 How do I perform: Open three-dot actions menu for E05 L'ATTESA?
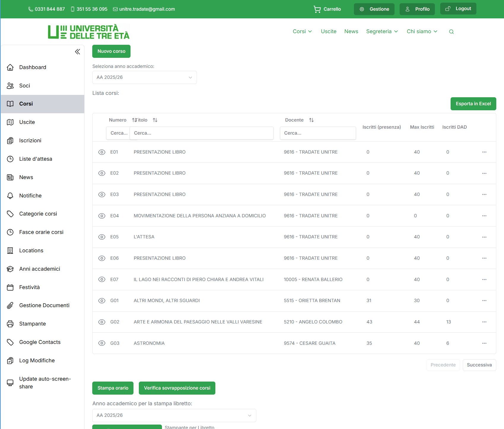[x=484, y=237]
